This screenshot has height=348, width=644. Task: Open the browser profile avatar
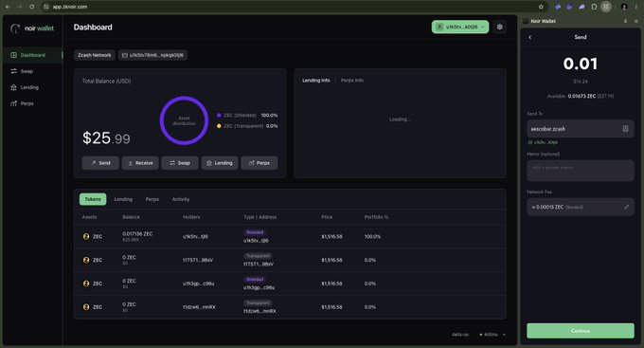[x=624, y=7]
